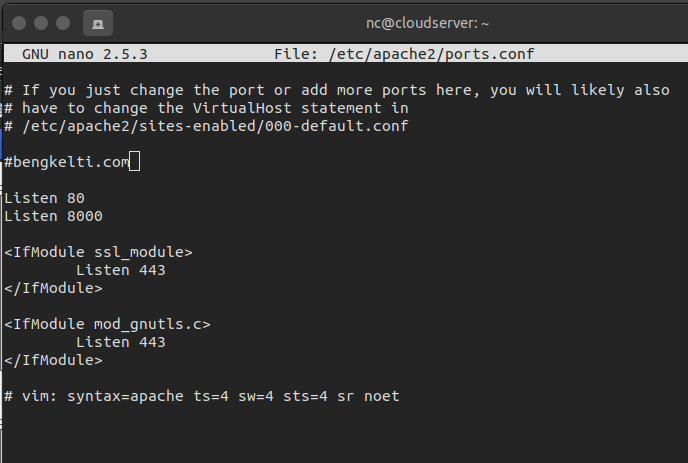Click the VirtualHost statement comment line
Viewport: 688px width, 463px height.
coord(206,108)
